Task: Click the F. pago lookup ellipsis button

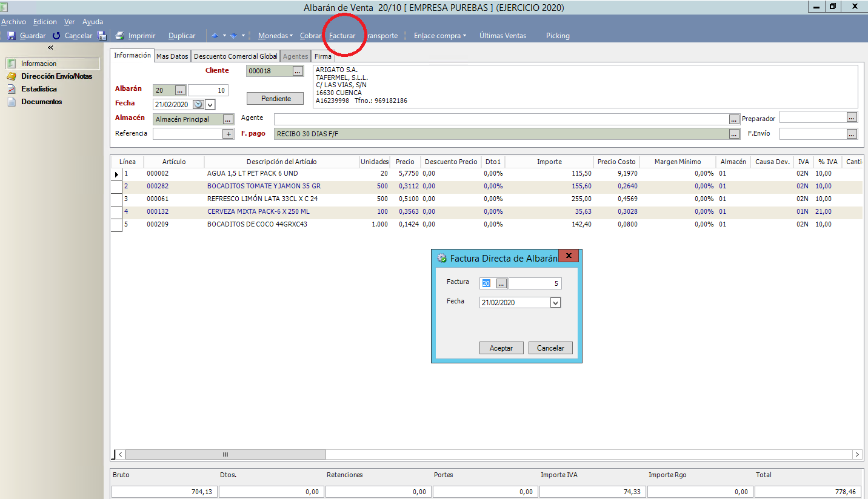Action: click(x=734, y=134)
